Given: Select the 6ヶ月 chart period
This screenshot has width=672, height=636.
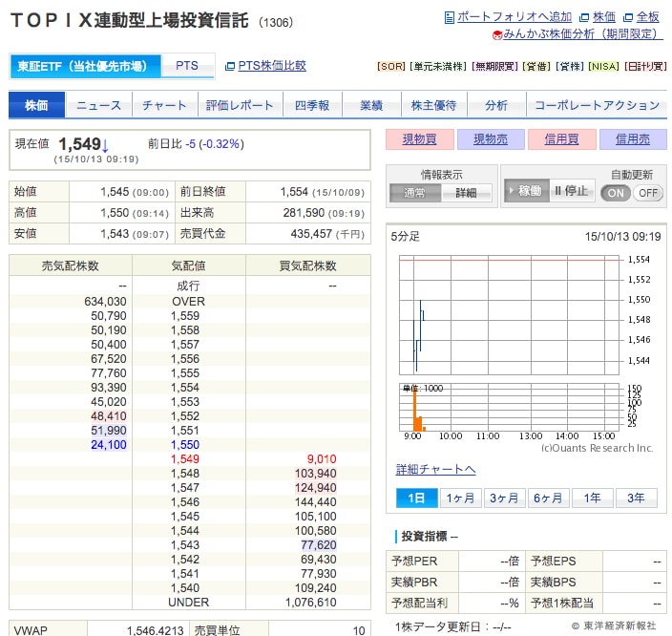Looking at the screenshot, I should (548, 498).
